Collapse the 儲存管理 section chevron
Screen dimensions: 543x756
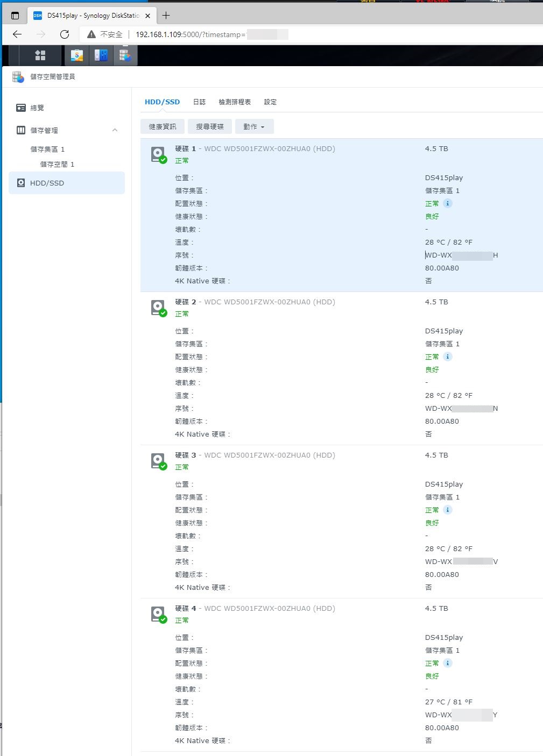pyautogui.click(x=115, y=130)
